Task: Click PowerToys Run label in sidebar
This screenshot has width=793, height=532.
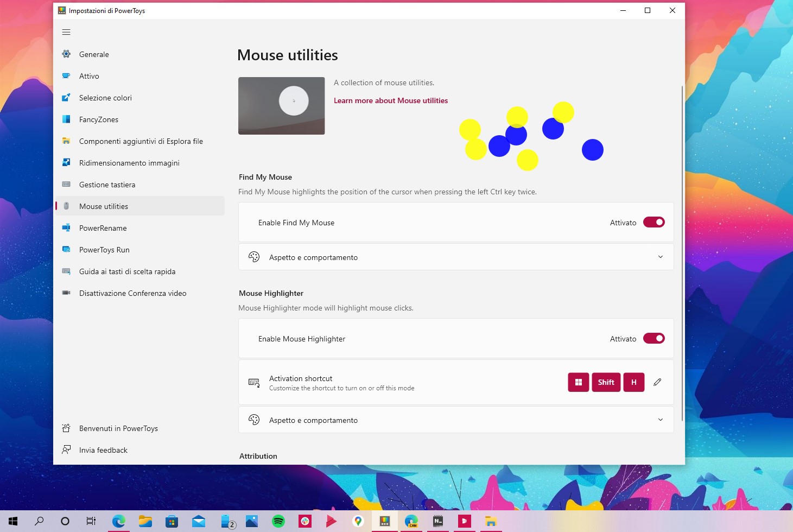Action: (x=104, y=250)
